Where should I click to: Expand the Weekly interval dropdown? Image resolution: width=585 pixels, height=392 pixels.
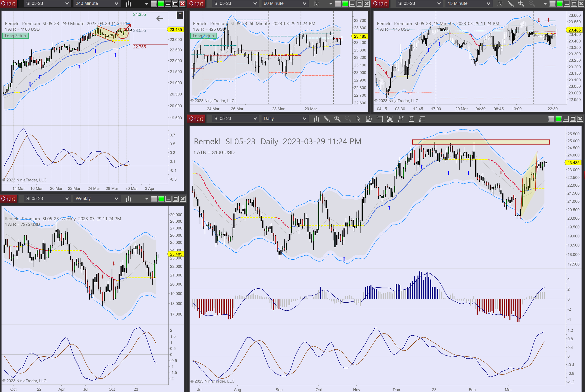97,199
